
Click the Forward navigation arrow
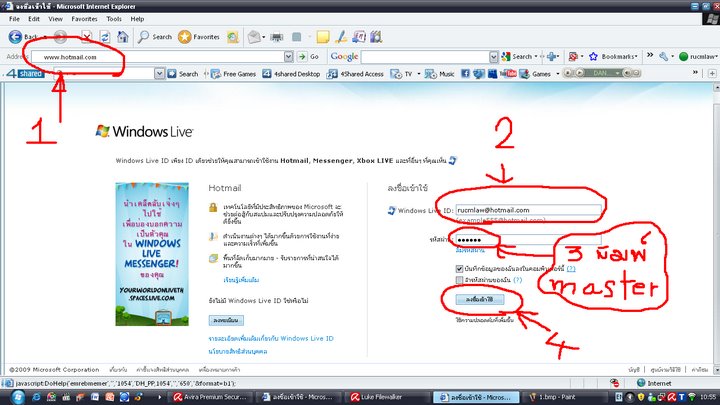click(60, 37)
